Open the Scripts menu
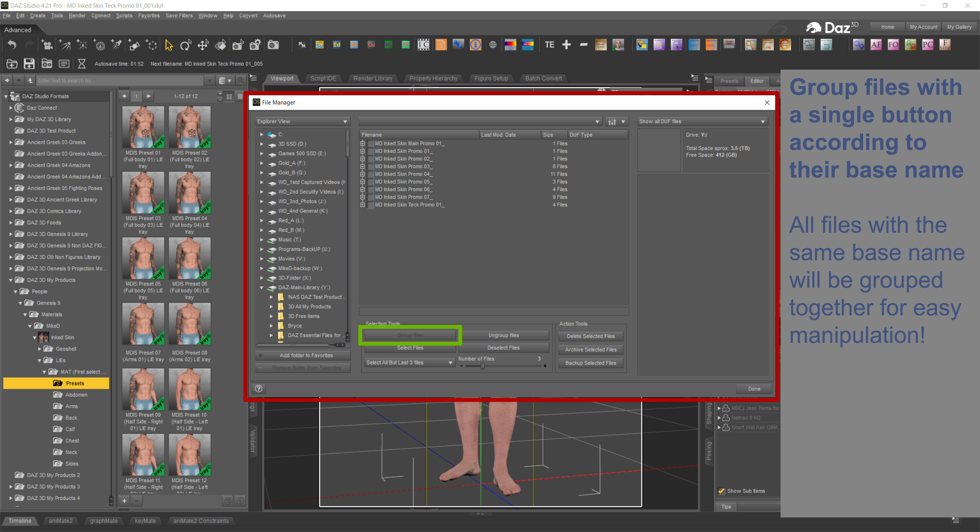Screen dimensions: 980x532 (x=124, y=16)
